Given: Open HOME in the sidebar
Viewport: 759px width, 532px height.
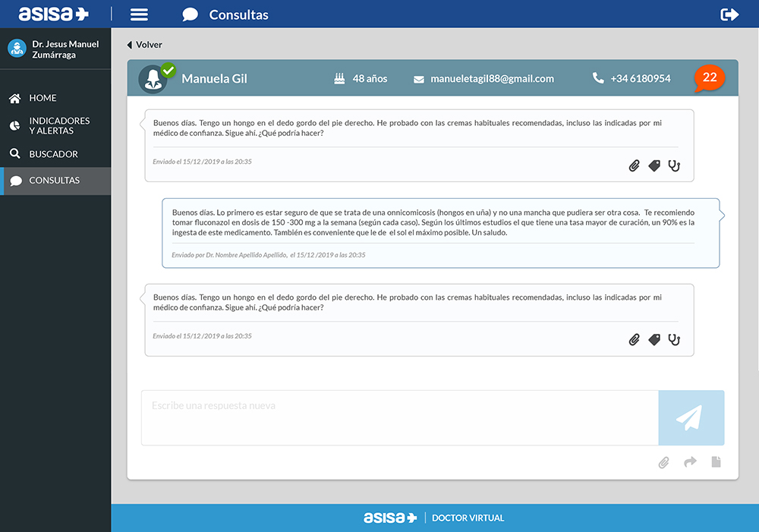Looking at the screenshot, I should [x=43, y=98].
